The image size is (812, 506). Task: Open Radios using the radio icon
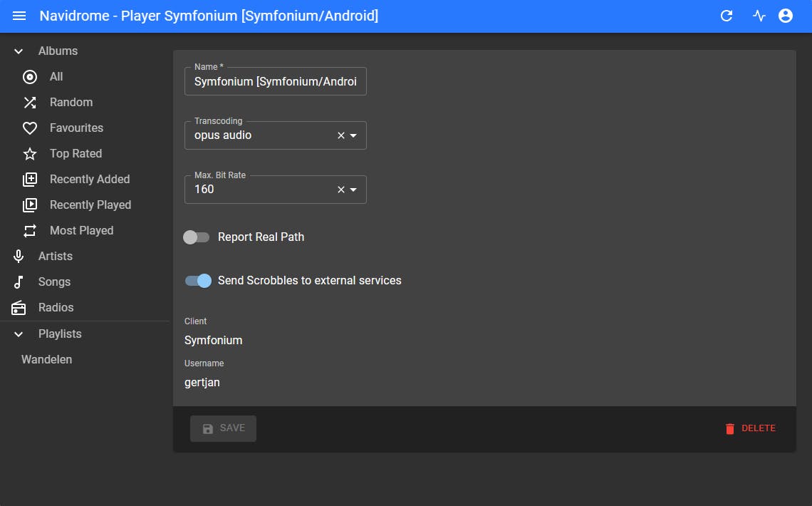17,307
